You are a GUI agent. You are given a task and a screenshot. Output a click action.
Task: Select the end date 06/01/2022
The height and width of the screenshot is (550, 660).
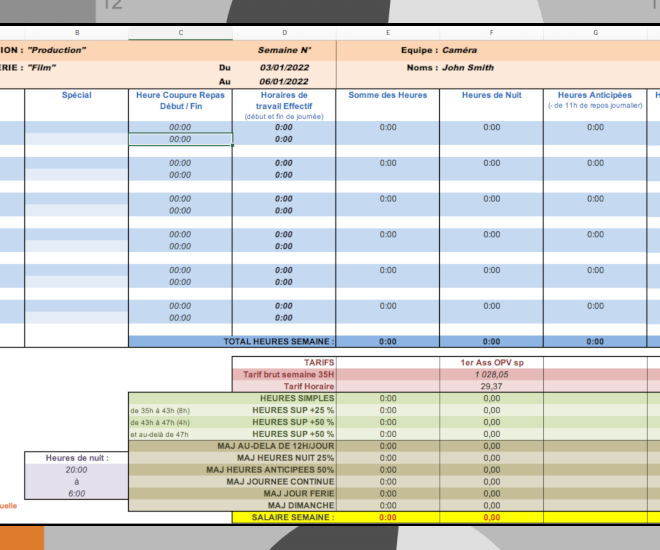tap(284, 82)
